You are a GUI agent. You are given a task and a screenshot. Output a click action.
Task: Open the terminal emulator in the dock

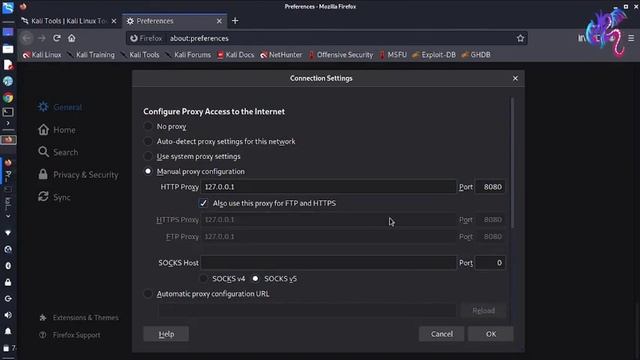tap(8, 112)
